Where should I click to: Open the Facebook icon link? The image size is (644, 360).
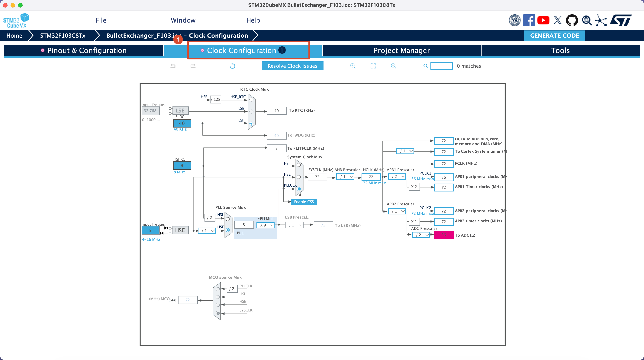click(529, 20)
